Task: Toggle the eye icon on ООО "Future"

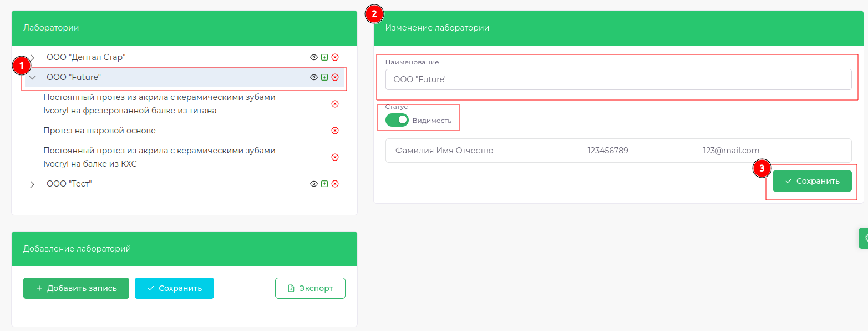Action: tap(313, 77)
